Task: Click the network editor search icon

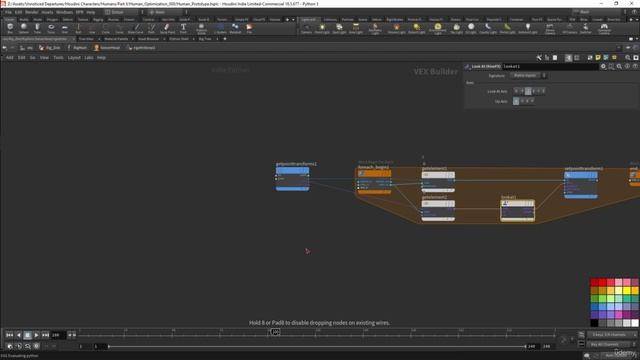Action: click(628, 58)
